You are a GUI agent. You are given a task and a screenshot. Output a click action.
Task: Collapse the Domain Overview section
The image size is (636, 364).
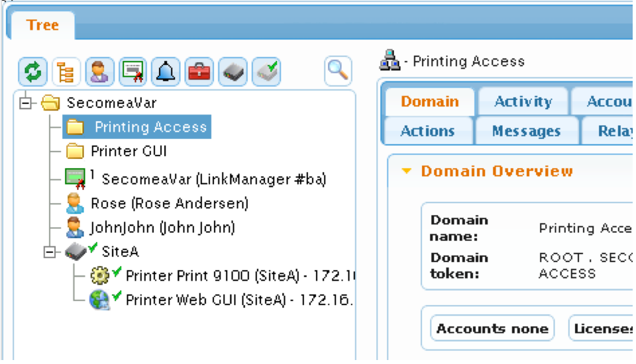click(406, 171)
